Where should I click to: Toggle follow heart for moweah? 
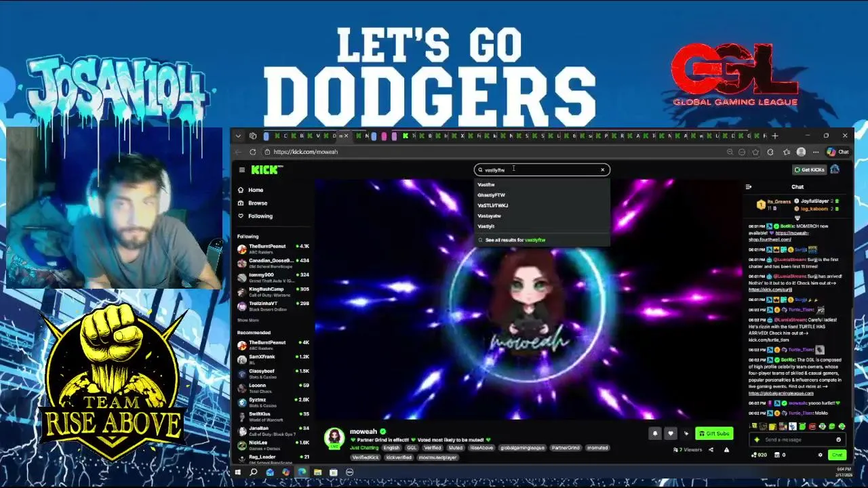click(671, 434)
